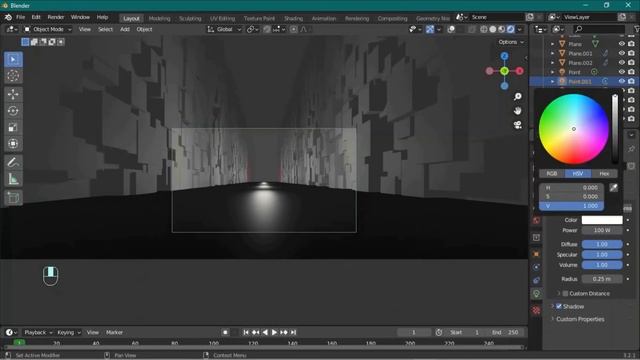Screen dimensions: 640x360
Task: Pick the Scale tool
Action: coord(13,127)
